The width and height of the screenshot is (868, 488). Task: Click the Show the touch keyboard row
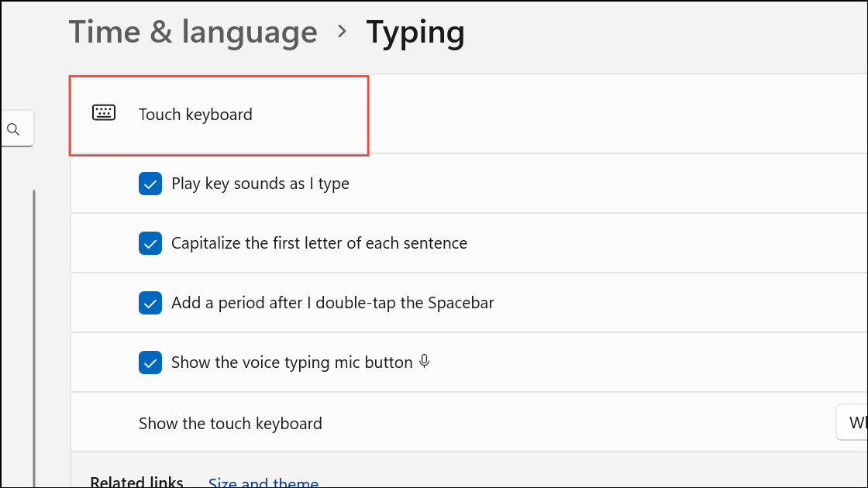(230, 423)
